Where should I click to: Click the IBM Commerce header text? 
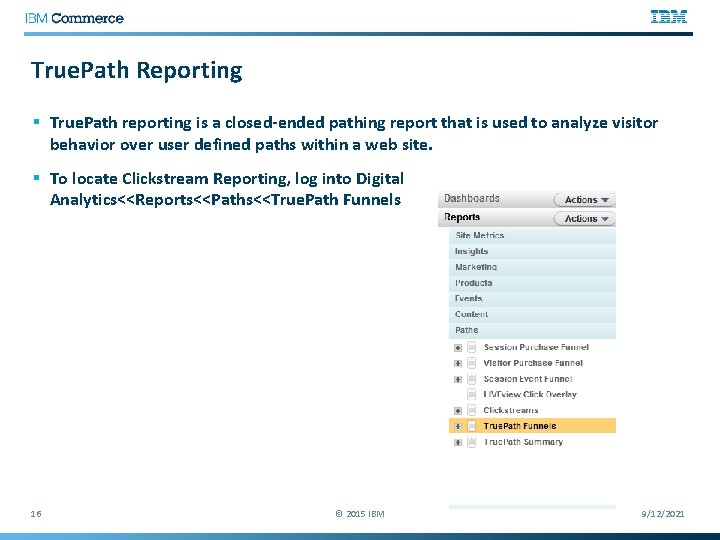(74, 18)
